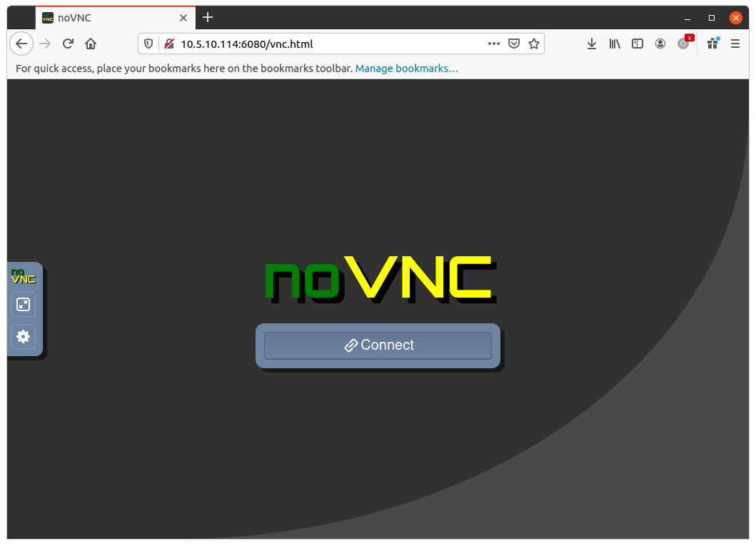756x546 pixels.
Task: Toggle noVNC fullscreen in side panel
Action: tap(23, 305)
